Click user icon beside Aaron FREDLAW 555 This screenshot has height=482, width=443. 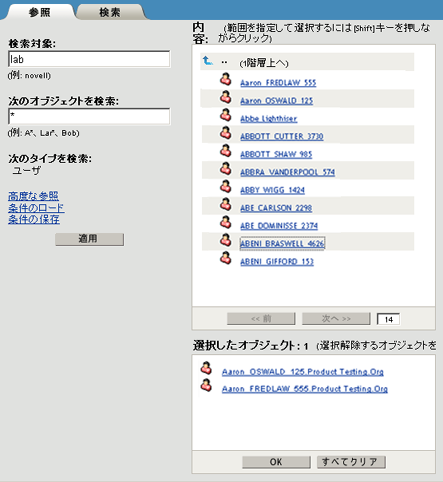[x=226, y=79]
